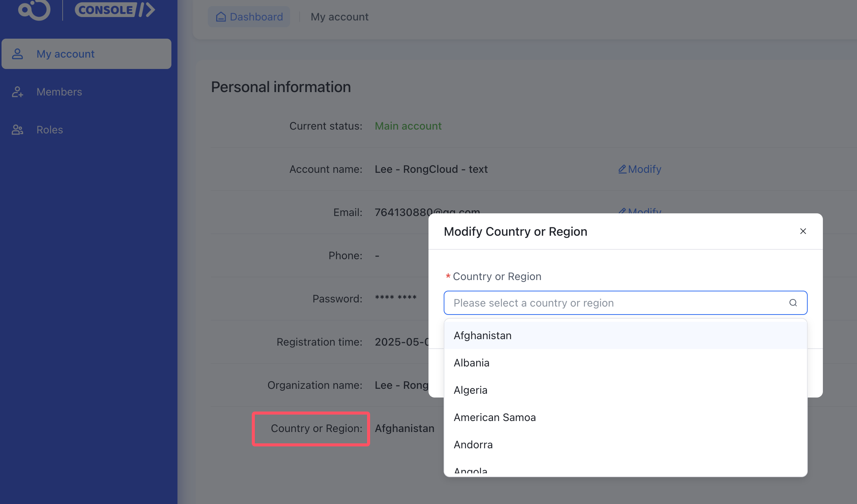Close the Modify Country or Region dialog

point(803,231)
